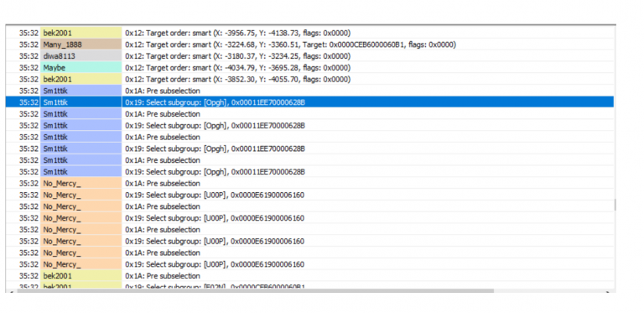Select No_Mercy_ Pre subselection row directly below Sm1ttik rows
This screenshot has height=313, width=644.
309,183
